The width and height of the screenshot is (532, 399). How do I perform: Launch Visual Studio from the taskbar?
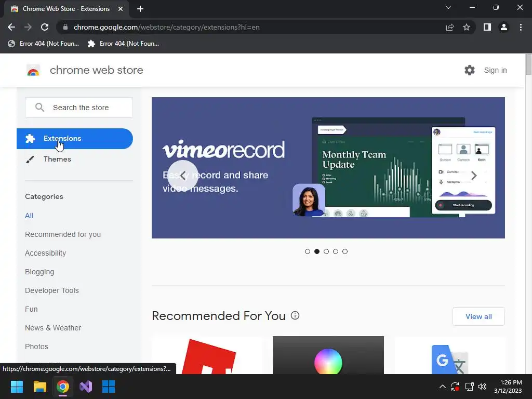(86, 387)
